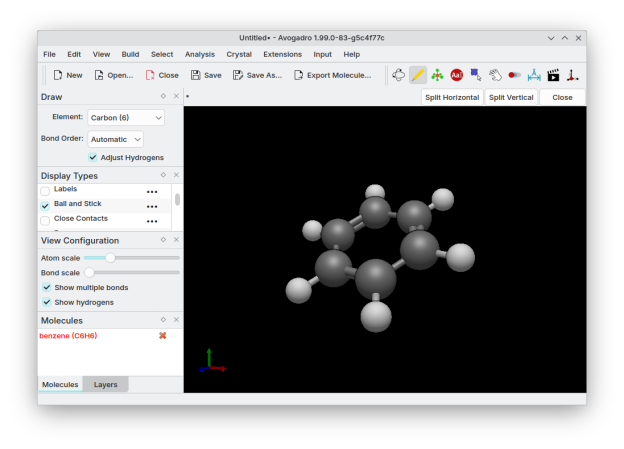624x449 pixels.
Task: Choose the Template tool icon
Action: pos(437,75)
